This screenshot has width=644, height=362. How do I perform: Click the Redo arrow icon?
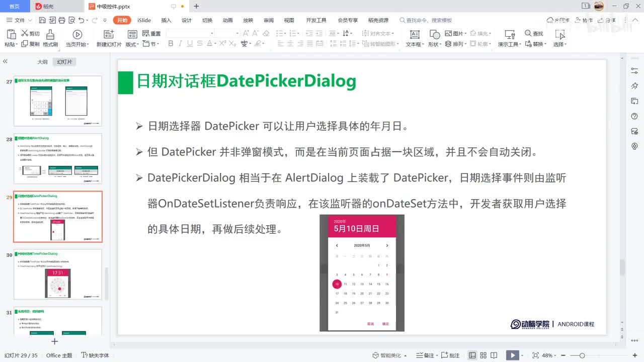[95, 20]
